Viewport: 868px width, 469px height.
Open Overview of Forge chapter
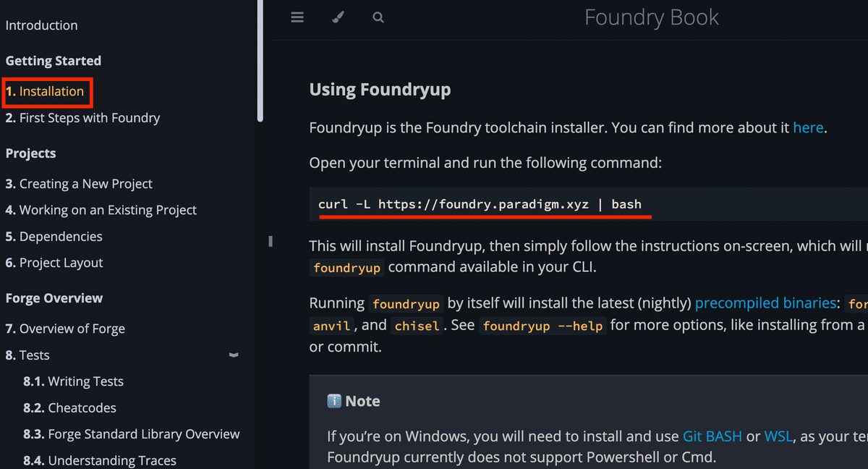(65, 329)
